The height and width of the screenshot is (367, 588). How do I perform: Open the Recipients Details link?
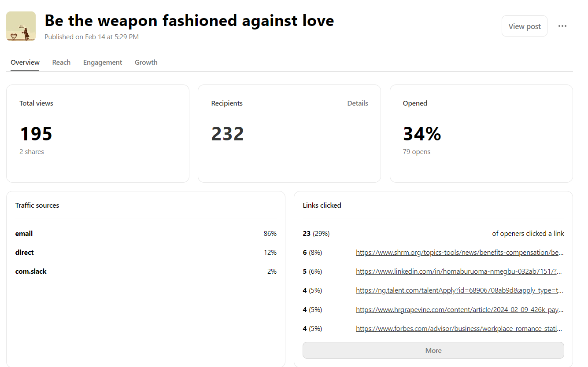coord(357,103)
